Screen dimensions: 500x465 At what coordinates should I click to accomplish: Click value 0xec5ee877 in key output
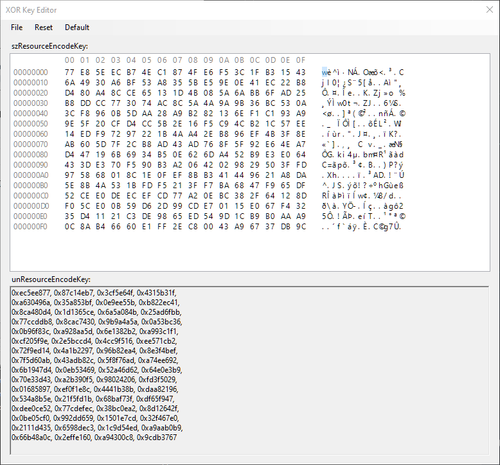(x=31, y=293)
